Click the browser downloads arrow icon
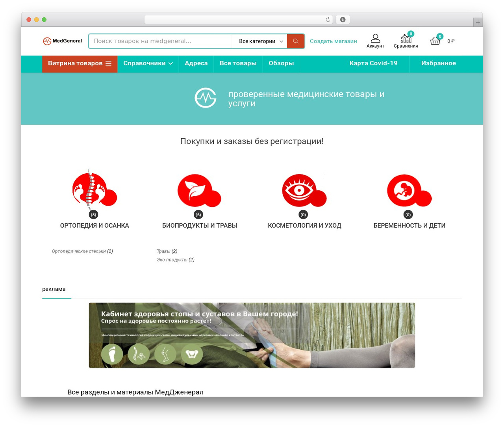This screenshot has height=427, width=504. 343,20
